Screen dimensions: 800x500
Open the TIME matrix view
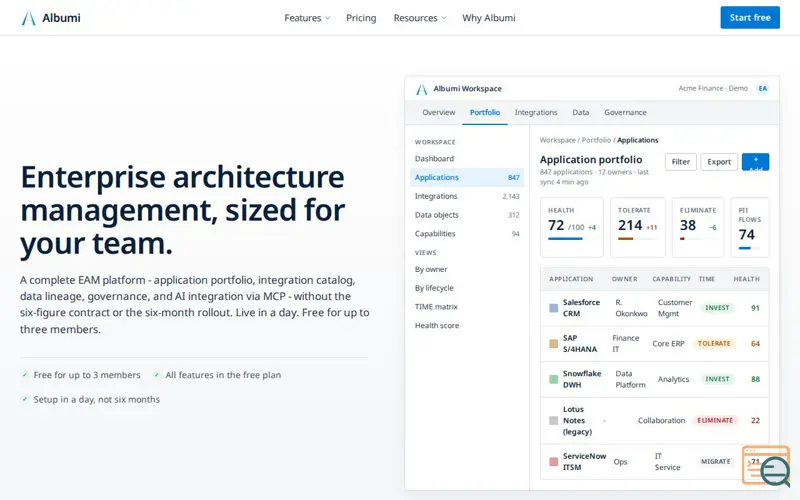[x=467, y=307]
